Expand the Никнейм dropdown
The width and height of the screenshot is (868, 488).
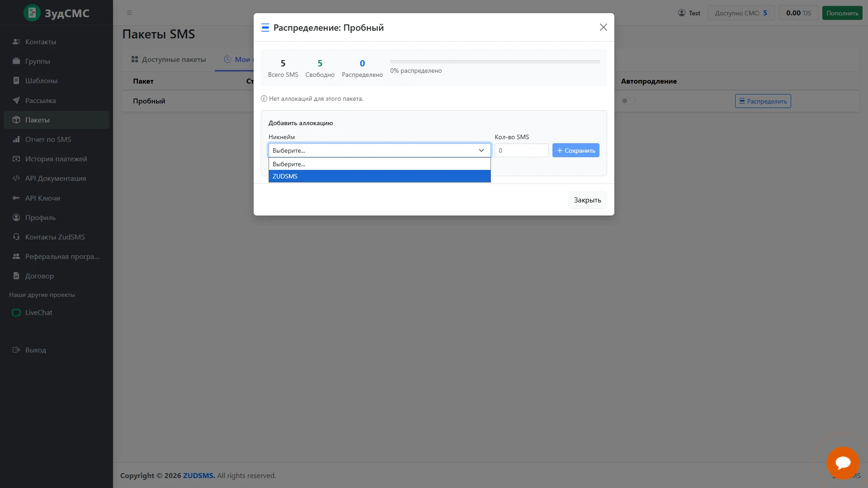(x=380, y=150)
